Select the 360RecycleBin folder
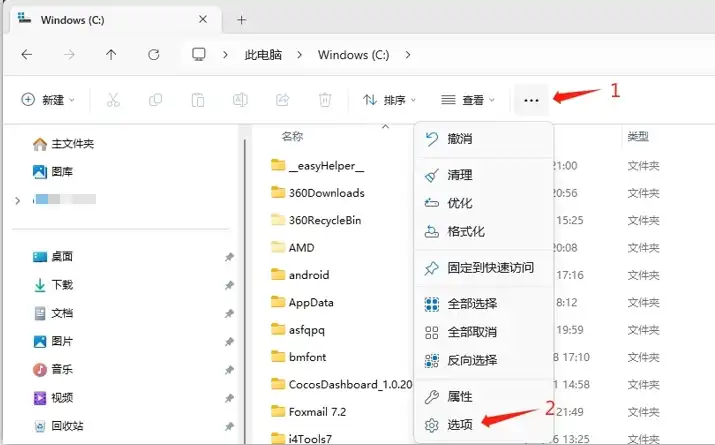Screen dimensions: 715x445 316,220
